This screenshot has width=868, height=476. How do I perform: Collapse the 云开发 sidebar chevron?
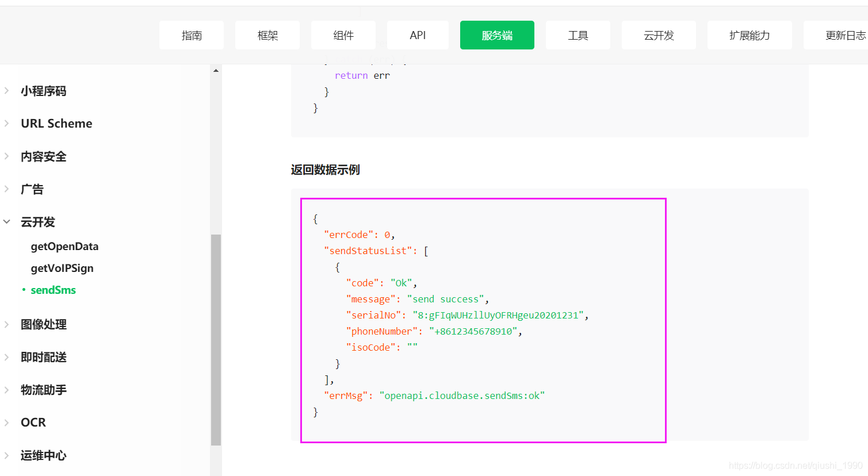pyautogui.click(x=7, y=221)
